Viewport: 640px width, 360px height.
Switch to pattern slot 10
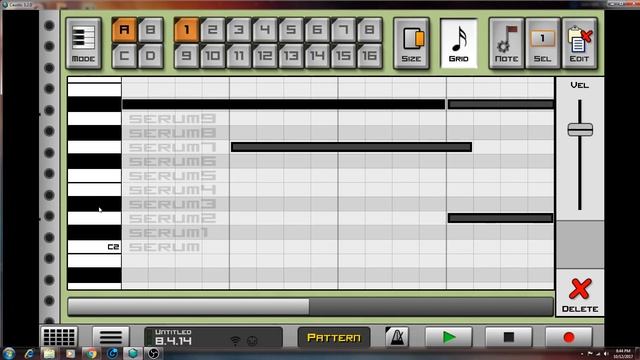pyautogui.click(x=213, y=56)
